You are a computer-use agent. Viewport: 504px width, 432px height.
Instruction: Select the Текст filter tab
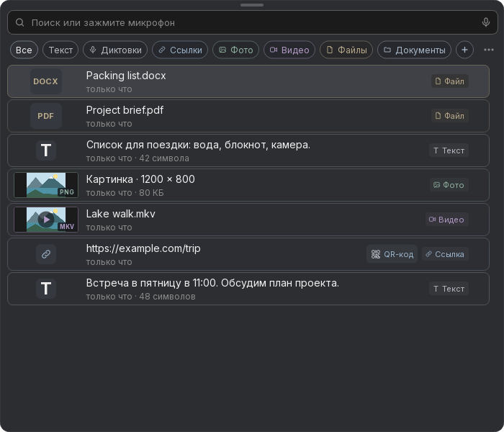pos(60,50)
